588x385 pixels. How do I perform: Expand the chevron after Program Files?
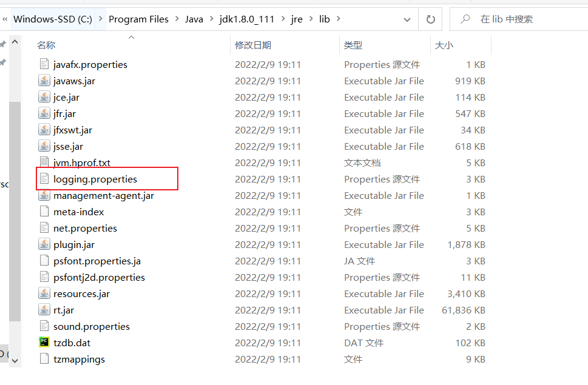(177, 18)
